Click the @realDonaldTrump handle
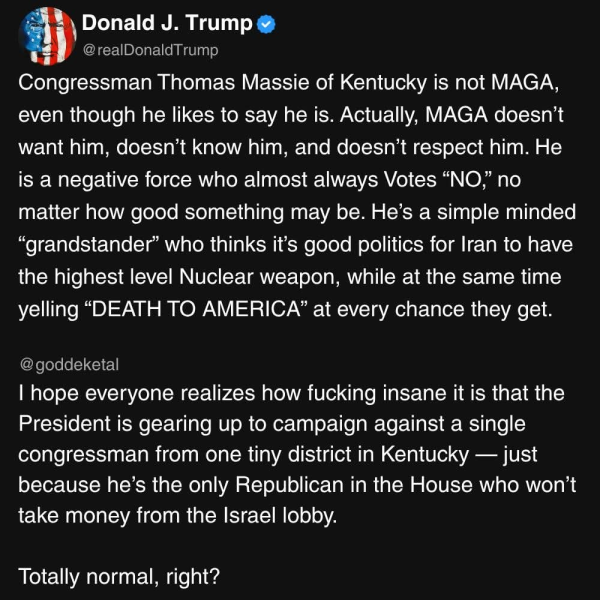 [148, 50]
